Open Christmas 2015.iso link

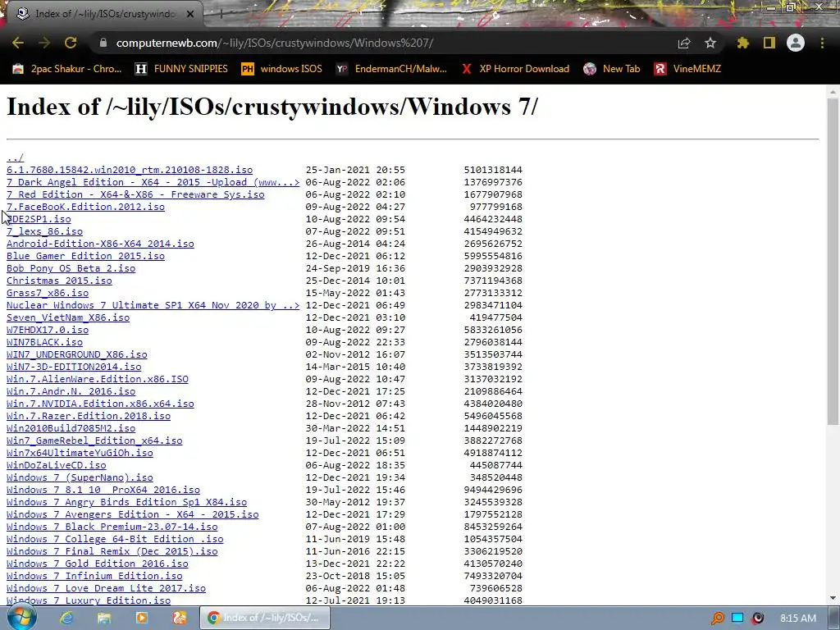tap(59, 281)
